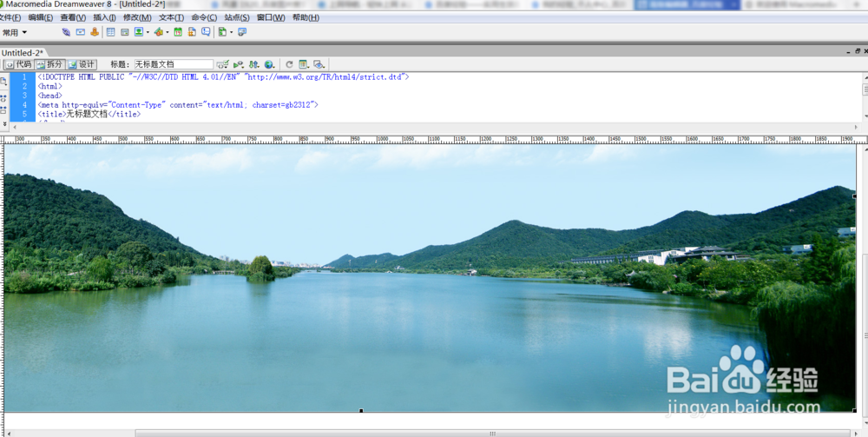Click line number 4 in code gutter
This screenshot has width=868, height=437.
coord(24,104)
